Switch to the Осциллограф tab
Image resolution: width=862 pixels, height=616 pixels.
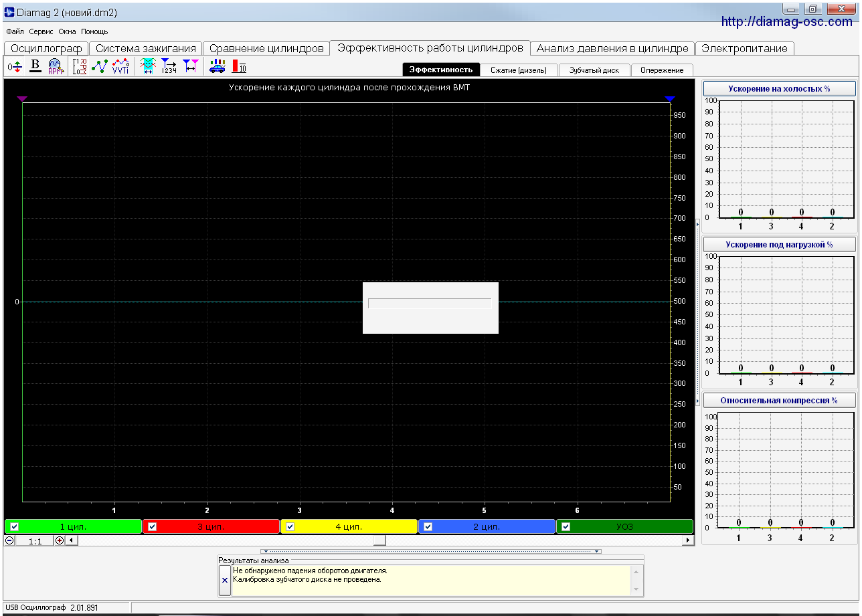pyautogui.click(x=46, y=48)
